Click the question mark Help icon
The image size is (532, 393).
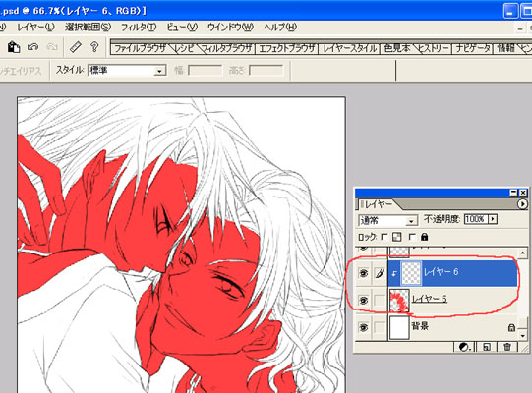coord(94,47)
